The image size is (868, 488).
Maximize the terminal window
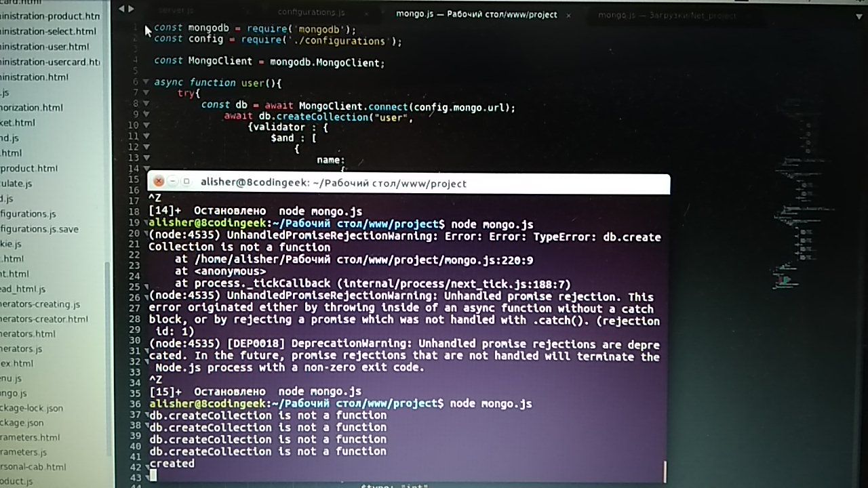click(x=186, y=182)
